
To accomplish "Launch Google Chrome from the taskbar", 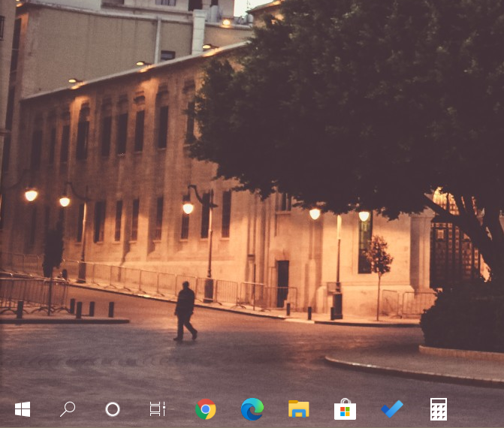I will [x=205, y=409].
